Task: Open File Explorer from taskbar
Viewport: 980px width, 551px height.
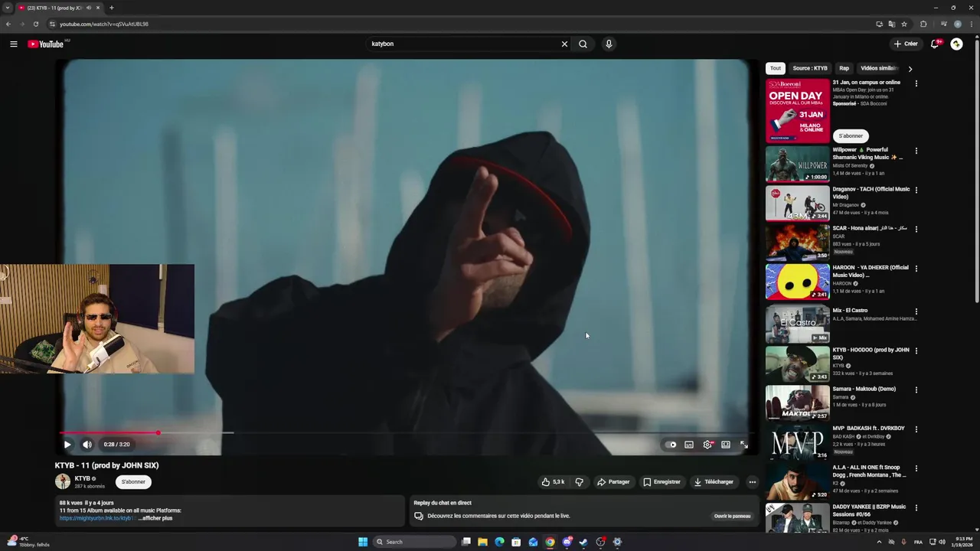Action: point(482,542)
